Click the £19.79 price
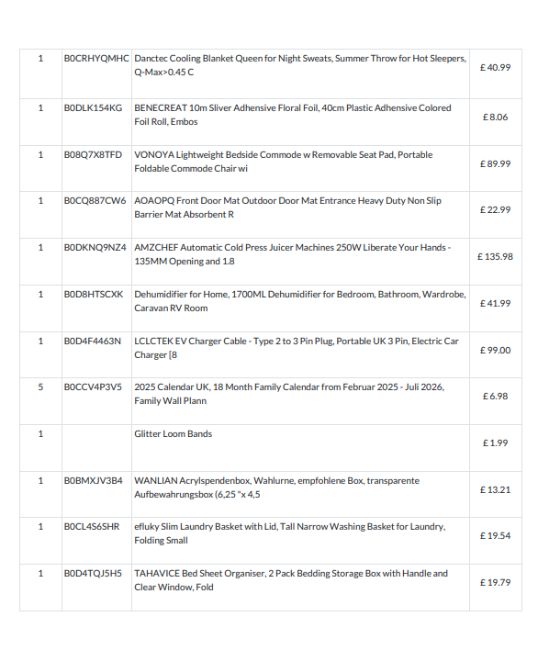 click(495, 582)
